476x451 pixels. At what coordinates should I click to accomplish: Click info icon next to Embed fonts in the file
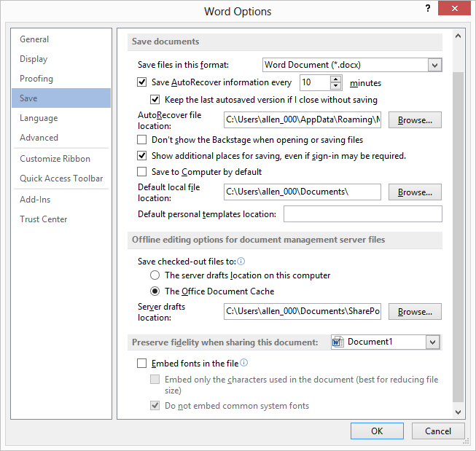tap(243, 362)
